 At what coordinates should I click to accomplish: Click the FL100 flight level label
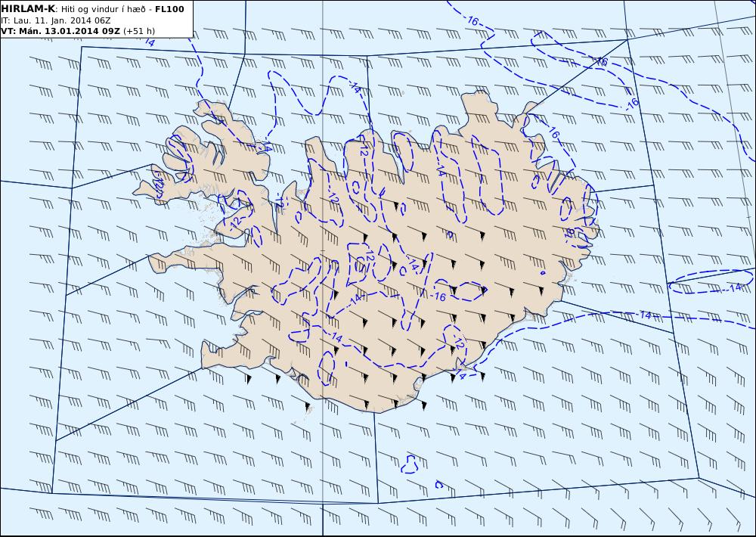pyautogui.click(x=169, y=9)
